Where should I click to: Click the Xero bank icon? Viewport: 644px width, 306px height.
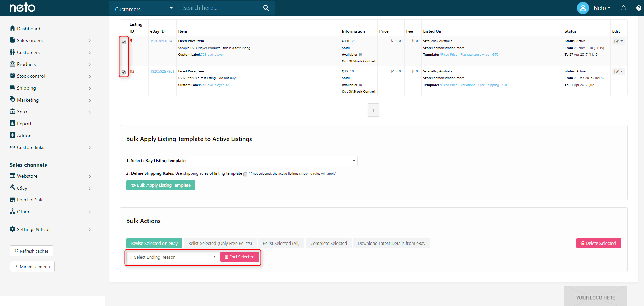coord(13,111)
